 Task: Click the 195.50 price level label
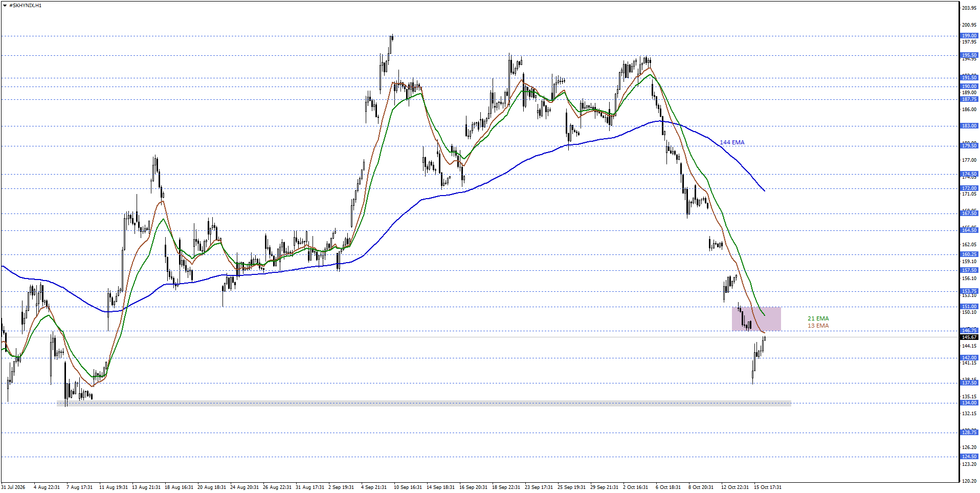click(969, 55)
